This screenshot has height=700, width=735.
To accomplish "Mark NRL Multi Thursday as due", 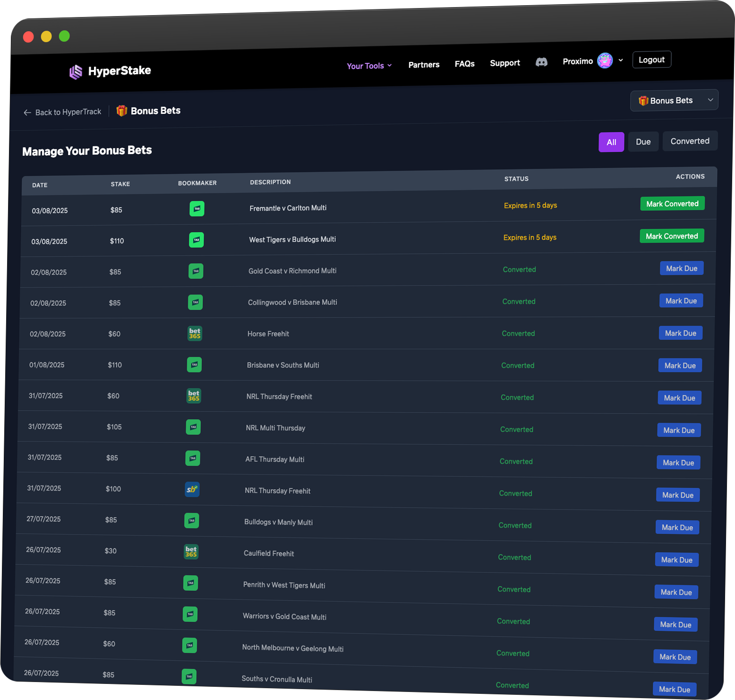I will tap(679, 430).
